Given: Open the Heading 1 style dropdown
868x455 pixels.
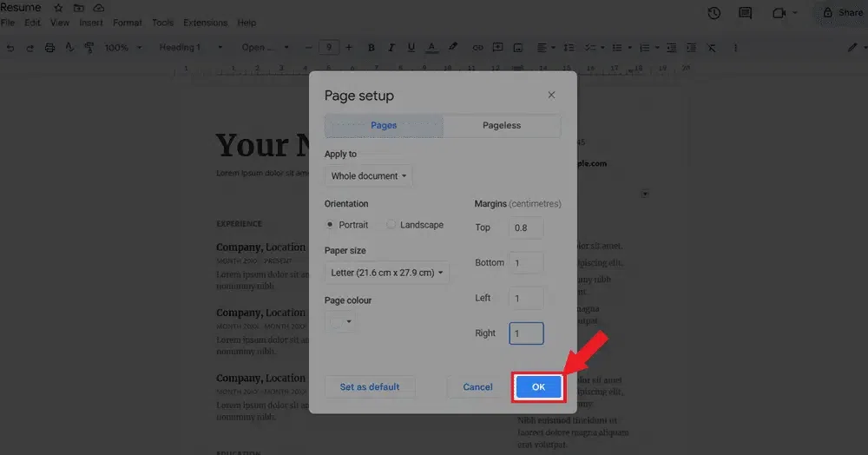Looking at the screenshot, I should (191, 48).
